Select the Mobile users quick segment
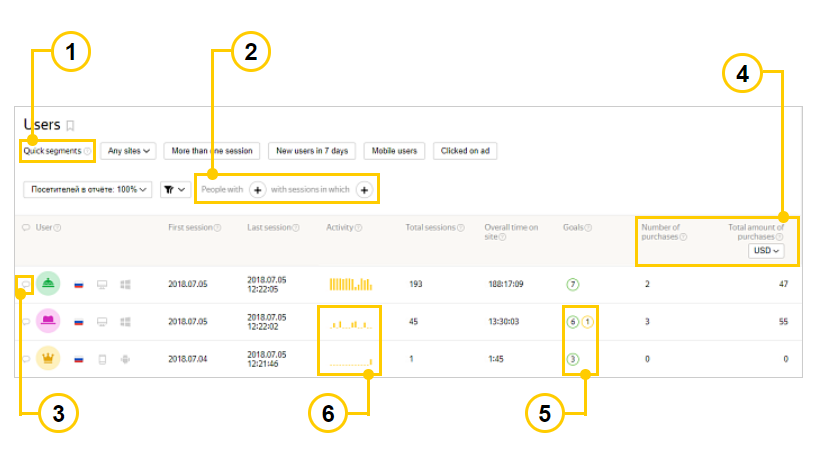 (393, 151)
